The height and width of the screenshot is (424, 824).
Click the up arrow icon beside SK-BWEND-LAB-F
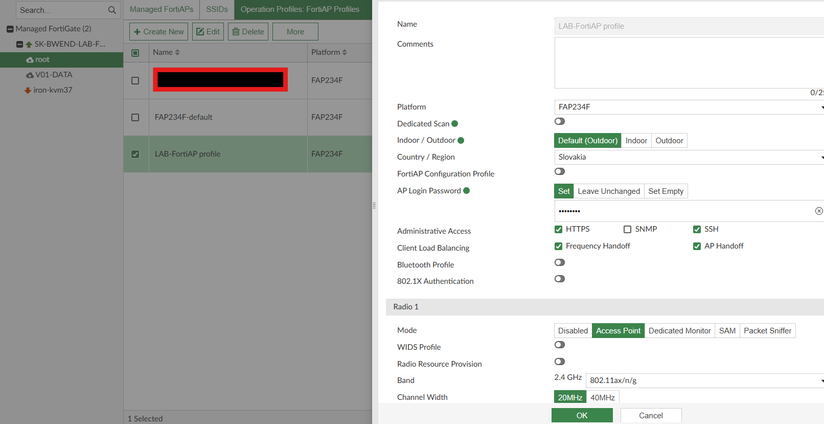(x=29, y=45)
